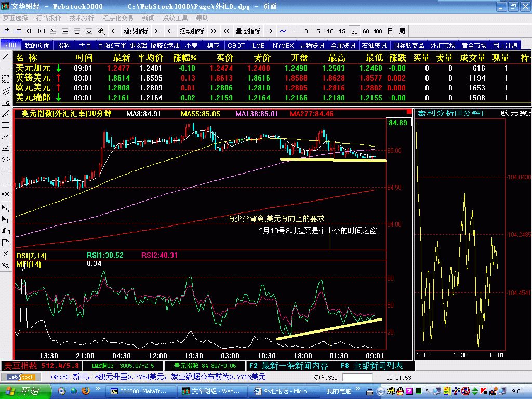This screenshot has width=532, height=399.
Task: Pick the dashed rectangle selection tool
Action: coord(6,79)
